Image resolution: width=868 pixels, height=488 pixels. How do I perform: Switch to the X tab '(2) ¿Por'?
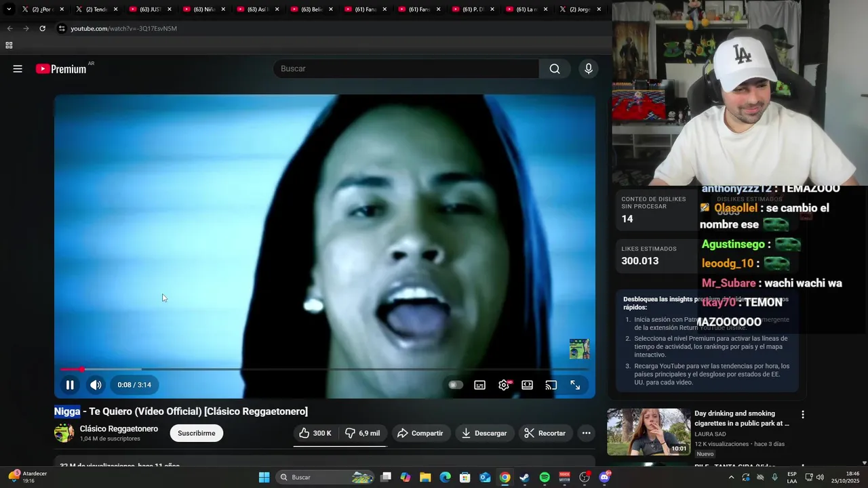click(42, 9)
